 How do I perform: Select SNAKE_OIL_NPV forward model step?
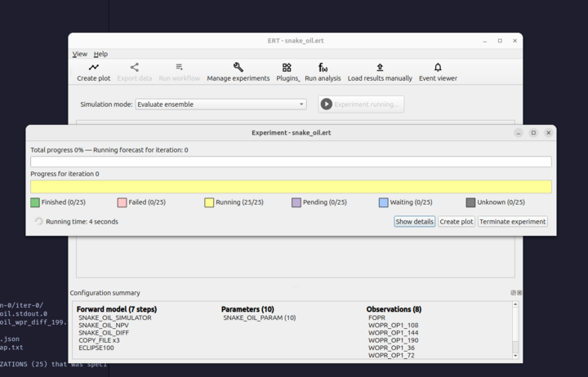point(104,326)
